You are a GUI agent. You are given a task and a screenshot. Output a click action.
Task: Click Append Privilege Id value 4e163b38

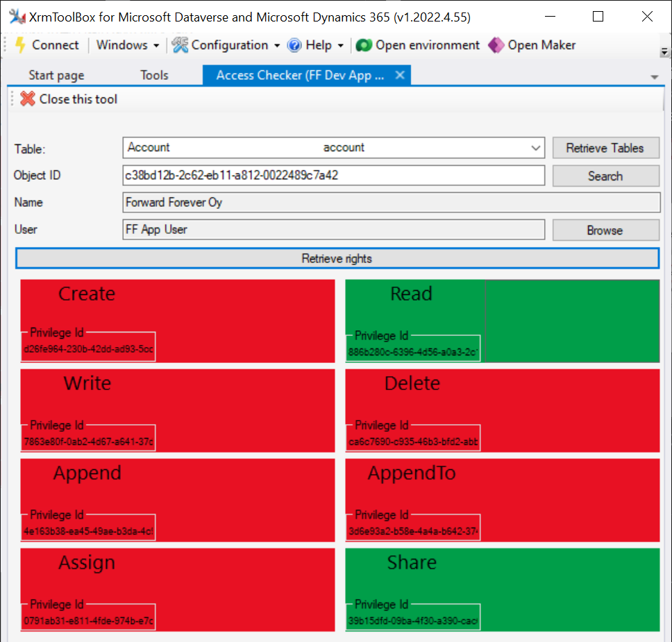click(89, 532)
